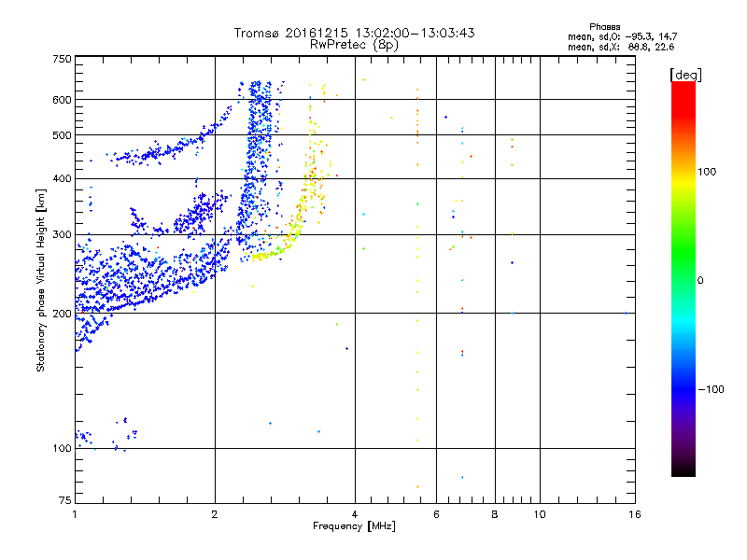This screenshot has height=560, width=747.
Task: Click the 16 MHz x-axis tick label
Action: click(635, 514)
